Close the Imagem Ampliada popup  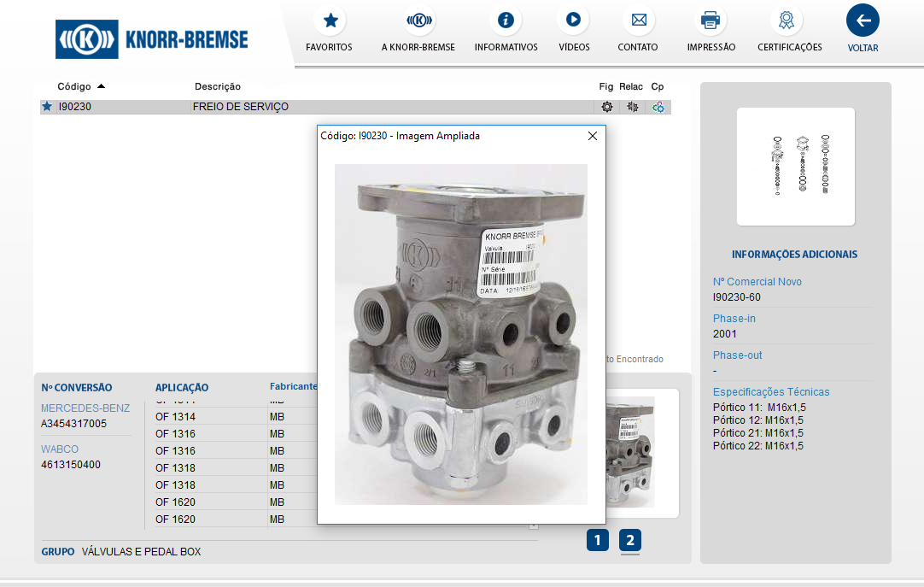593,136
